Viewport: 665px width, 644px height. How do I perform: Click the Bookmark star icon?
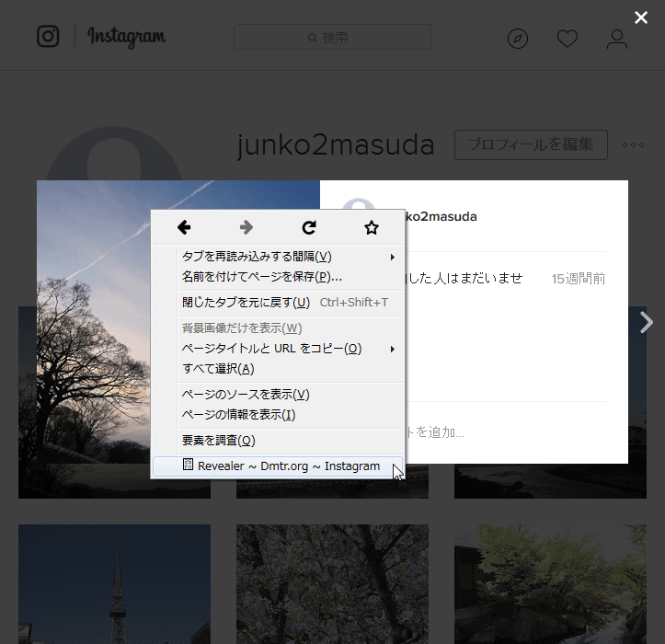372,227
